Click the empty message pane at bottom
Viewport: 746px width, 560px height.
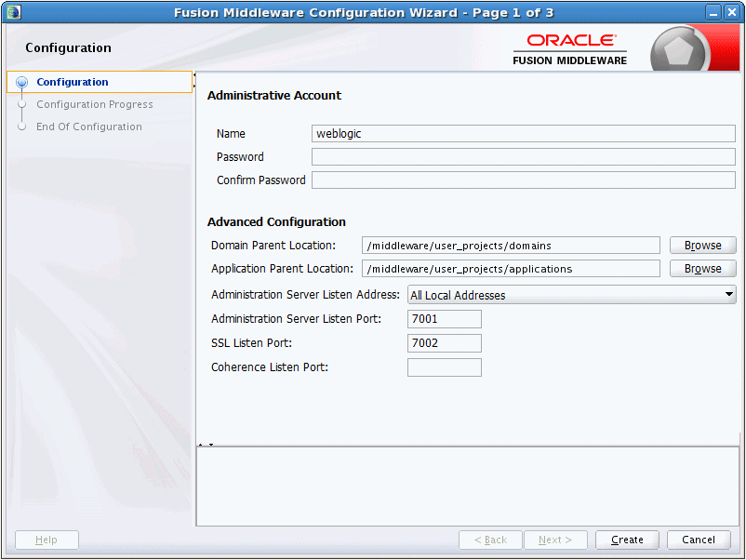point(468,487)
